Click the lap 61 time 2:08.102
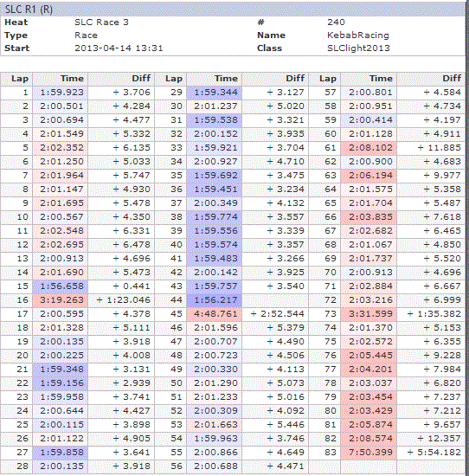The height and width of the screenshot is (476, 469). 370,148
